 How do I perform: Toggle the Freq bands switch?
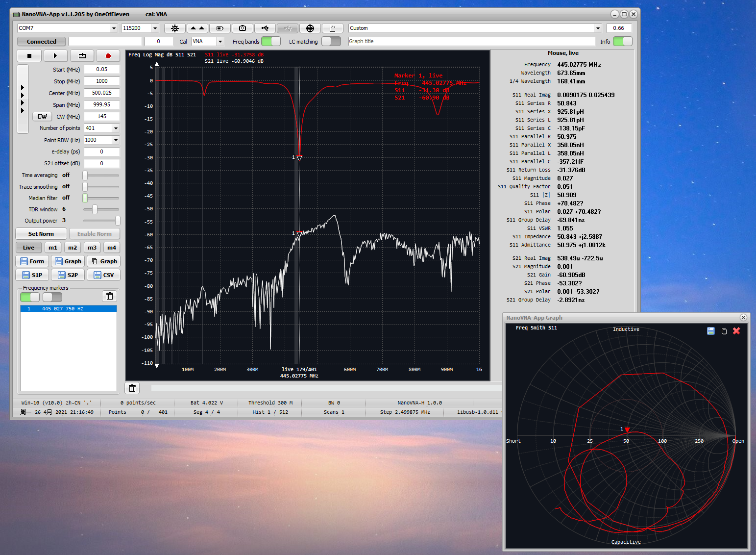[x=271, y=41]
